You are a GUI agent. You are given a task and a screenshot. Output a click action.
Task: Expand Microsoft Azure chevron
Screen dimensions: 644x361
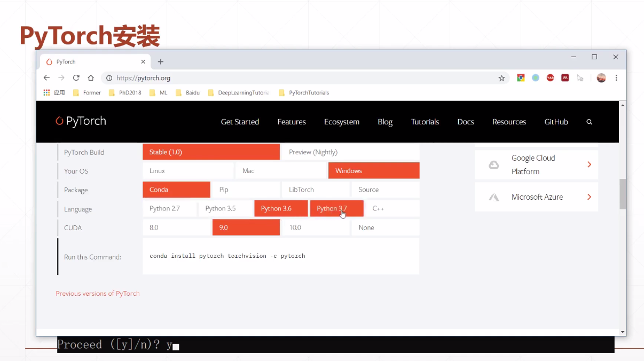589,197
